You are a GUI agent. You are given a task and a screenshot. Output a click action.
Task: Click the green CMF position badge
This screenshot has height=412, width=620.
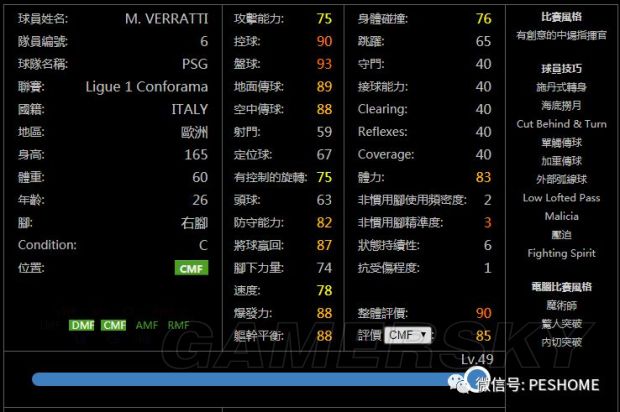click(x=191, y=268)
